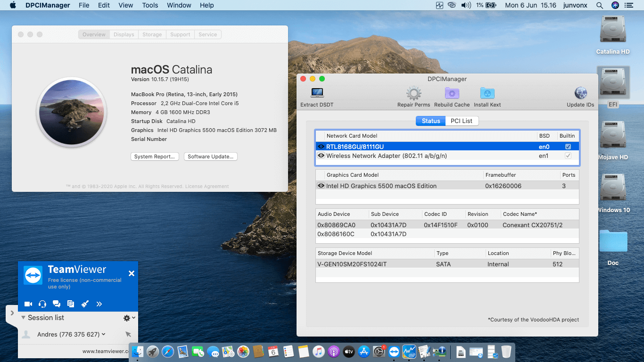Open License Agreement link
The image size is (644, 362).
[x=207, y=187]
